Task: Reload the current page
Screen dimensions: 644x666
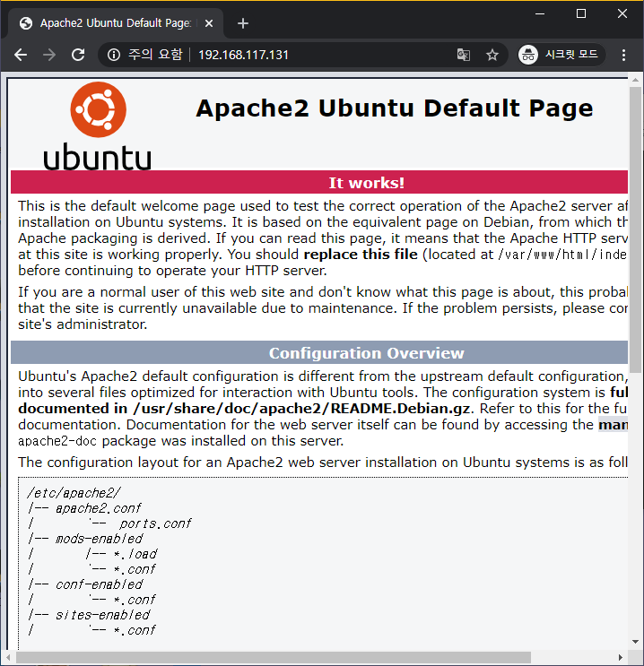Action: 78,55
